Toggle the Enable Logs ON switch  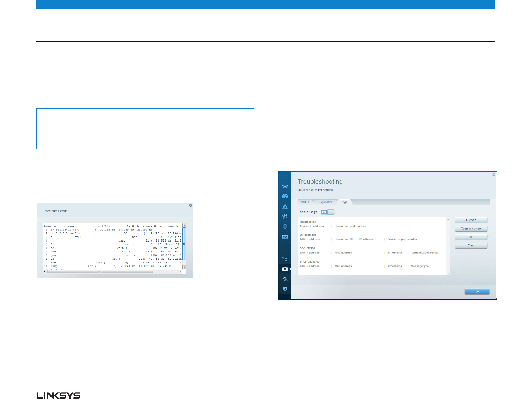pyautogui.click(x=327, y=212)
